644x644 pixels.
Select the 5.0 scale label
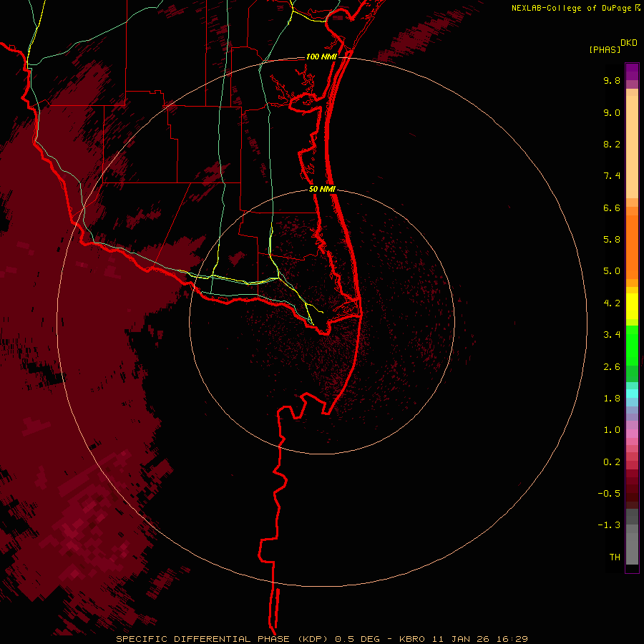point(612,271)
